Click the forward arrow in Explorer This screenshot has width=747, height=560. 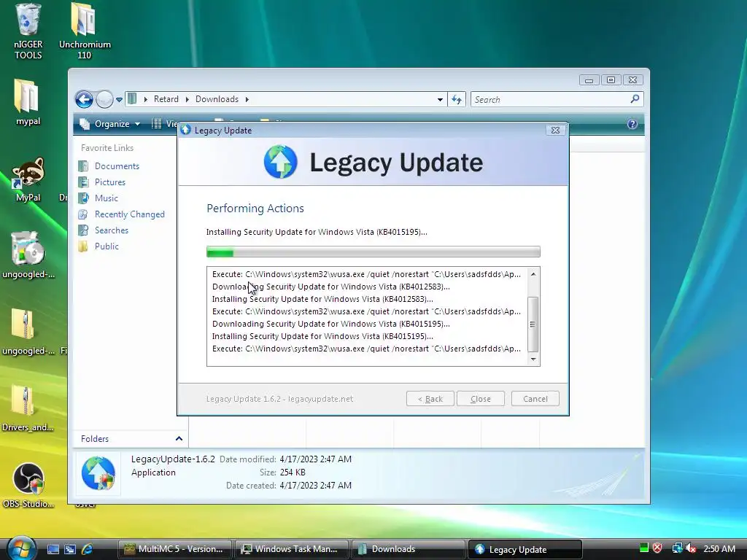click(104, 99)
